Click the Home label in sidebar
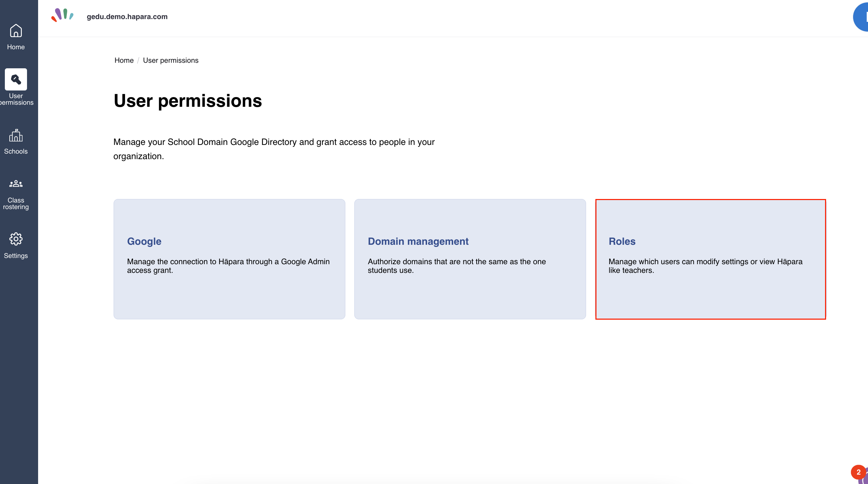The image size is (868, 484). click(x=16, y=47)
